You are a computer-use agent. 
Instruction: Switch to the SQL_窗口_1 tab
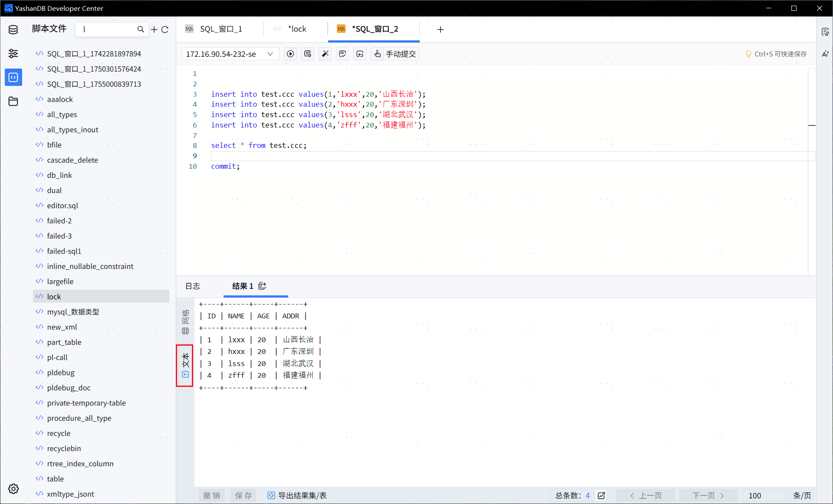pos(221,29)
